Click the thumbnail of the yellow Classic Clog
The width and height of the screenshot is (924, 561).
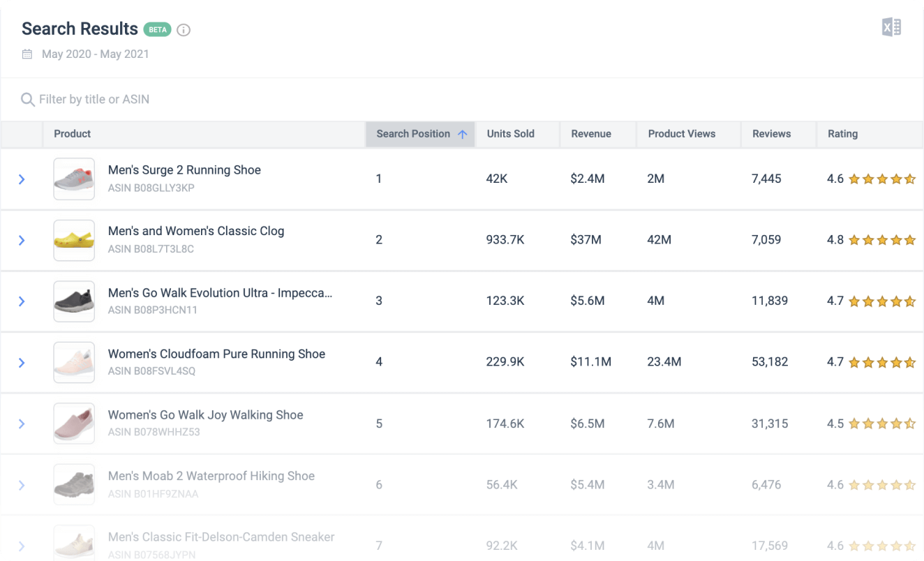click(74, 240)
